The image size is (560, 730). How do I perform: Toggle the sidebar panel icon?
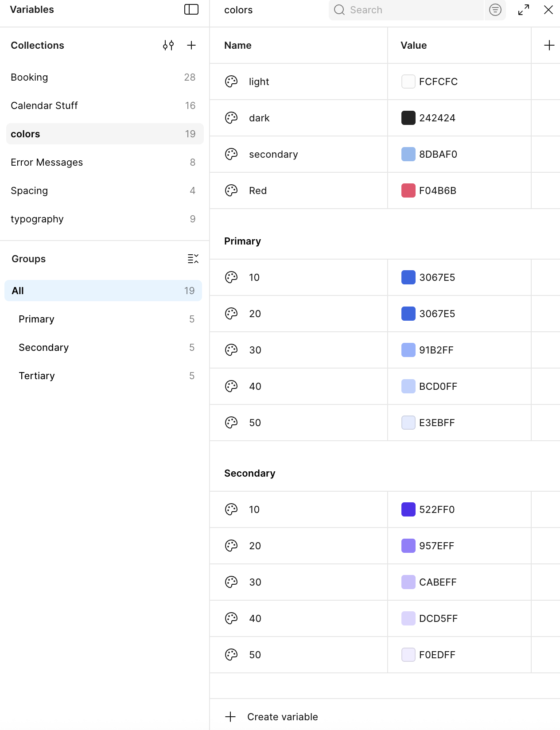tap(191, 9)
